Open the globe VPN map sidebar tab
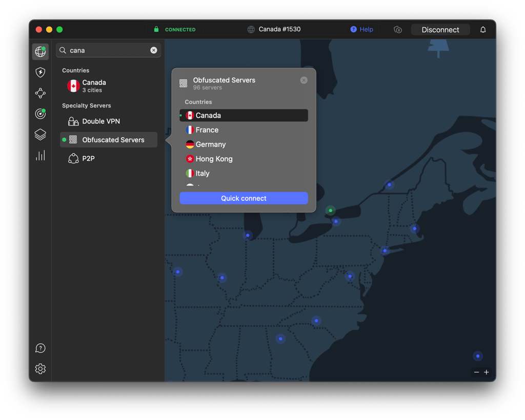 [41, 52]
